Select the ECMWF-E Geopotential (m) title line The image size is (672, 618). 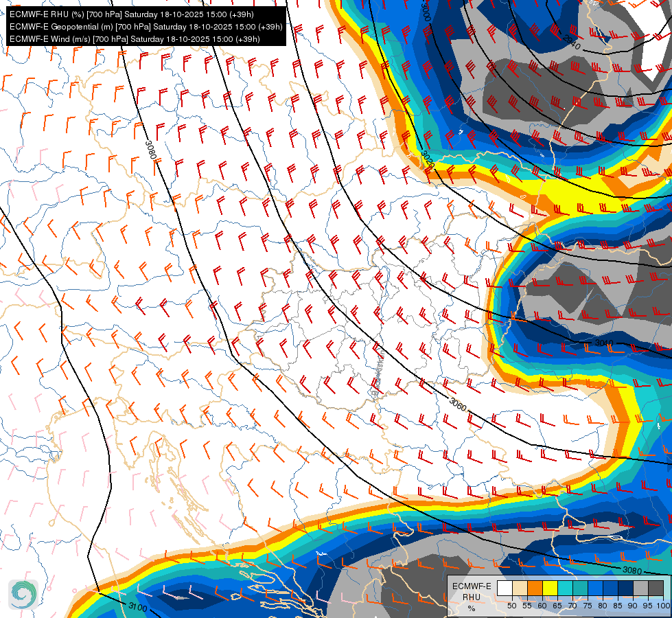coord(146,27)
